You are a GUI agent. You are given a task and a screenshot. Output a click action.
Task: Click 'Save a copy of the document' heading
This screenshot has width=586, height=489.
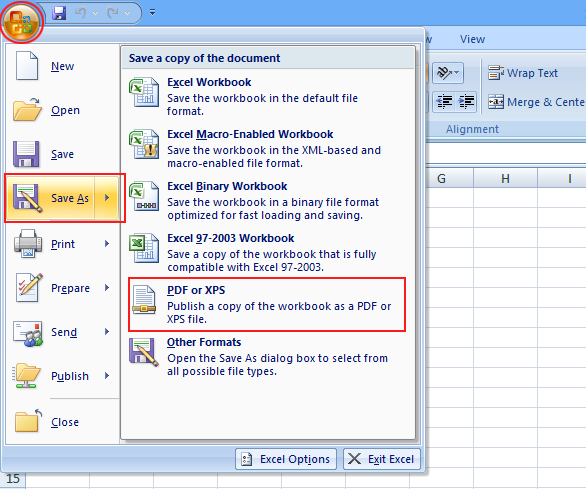coord(204,58)
